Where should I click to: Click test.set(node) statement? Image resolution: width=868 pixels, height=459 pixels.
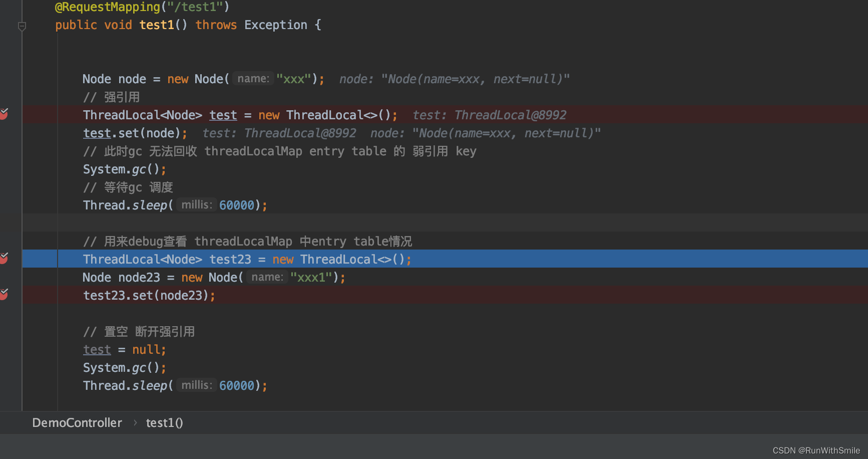[x=135, y=133]
